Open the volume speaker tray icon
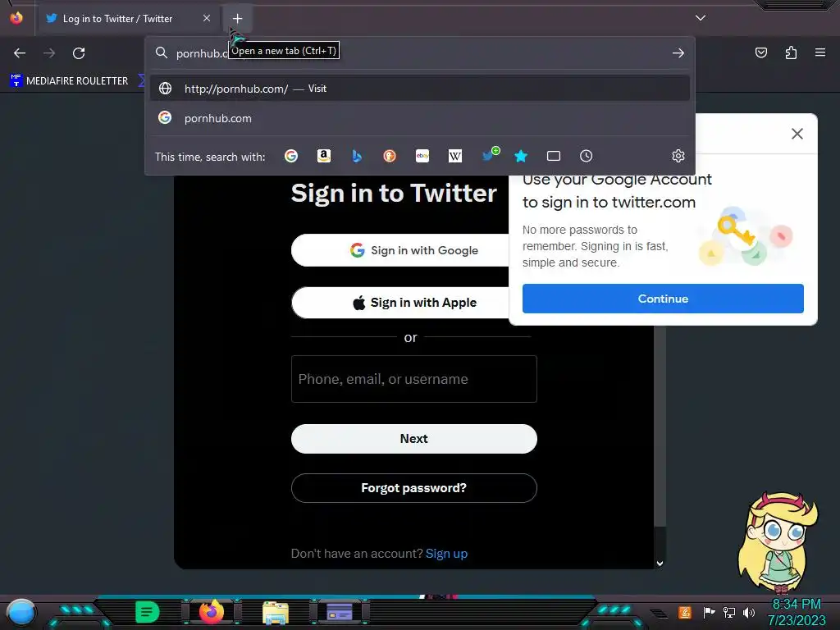Image resolution: width=840 pixels, height=630 pixels. click(749, 612)
